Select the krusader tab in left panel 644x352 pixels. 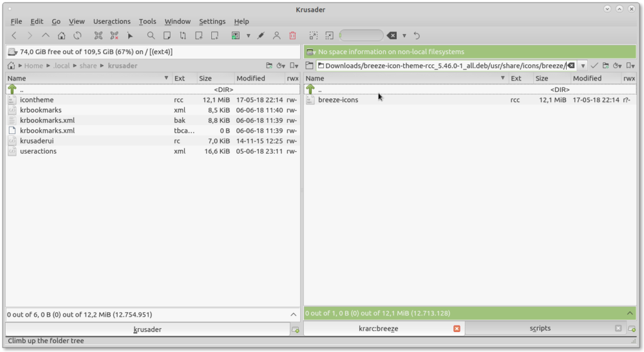147,329
